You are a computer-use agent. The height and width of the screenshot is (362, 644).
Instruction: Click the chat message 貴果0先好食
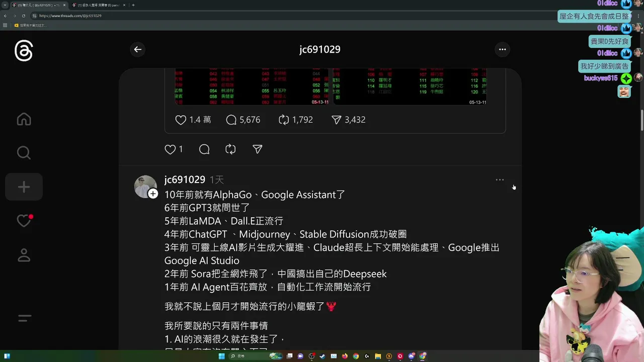click(609, 41)
